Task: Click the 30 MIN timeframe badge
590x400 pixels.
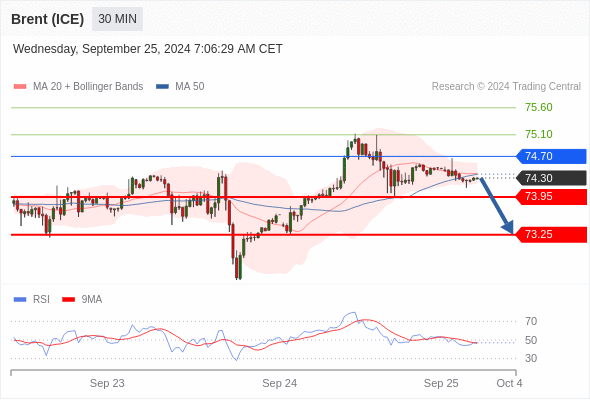Action: [117, 19]
